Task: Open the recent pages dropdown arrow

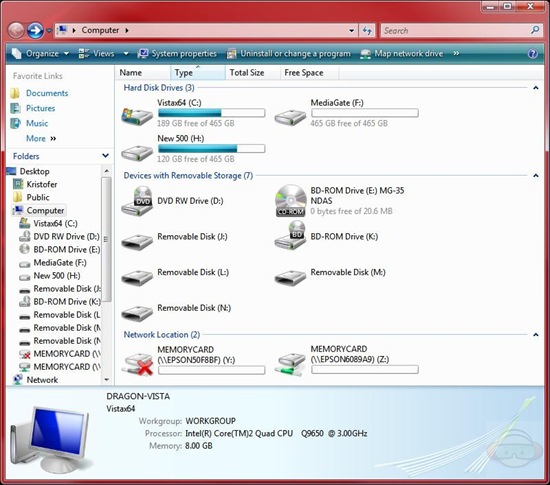Action: (x=49, y=31)
